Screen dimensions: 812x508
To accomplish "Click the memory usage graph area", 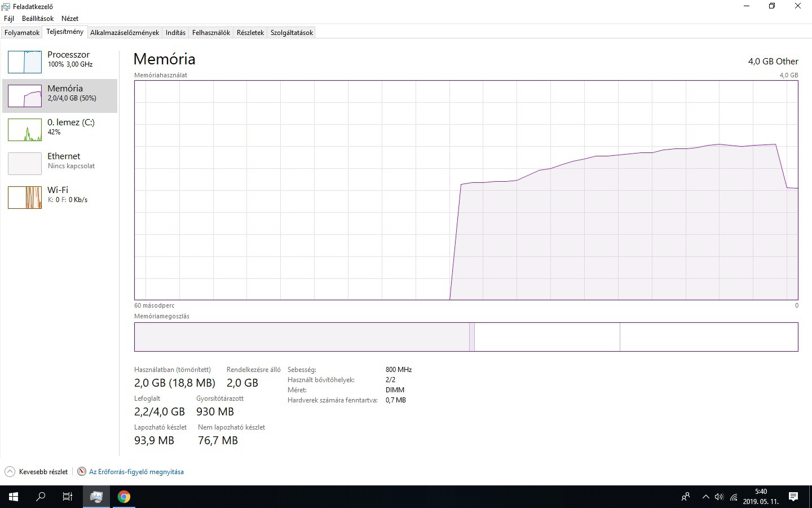I will 466,190.
